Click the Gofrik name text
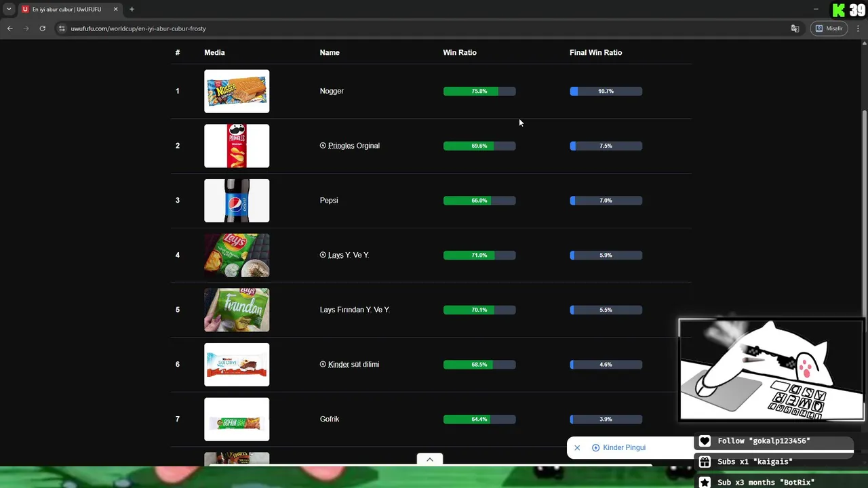868x488 pixels. pyautogui.click(x=330, y=419)
